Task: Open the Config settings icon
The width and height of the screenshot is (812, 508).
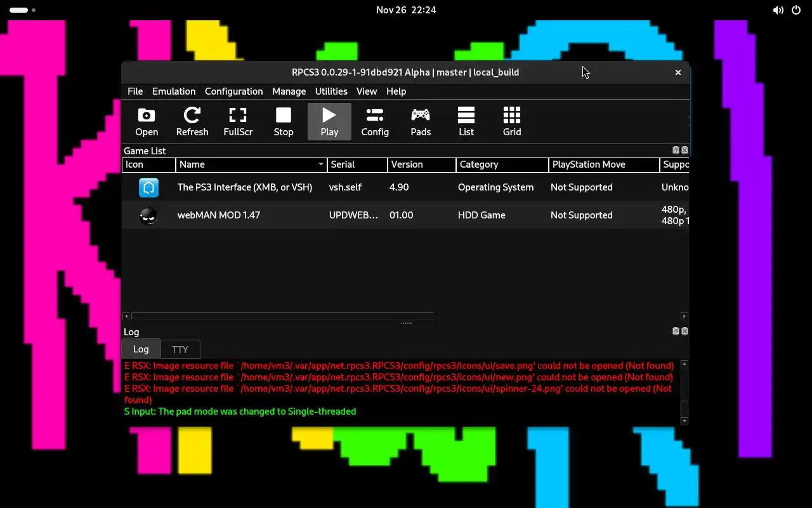Action: [x=375, y=121]
